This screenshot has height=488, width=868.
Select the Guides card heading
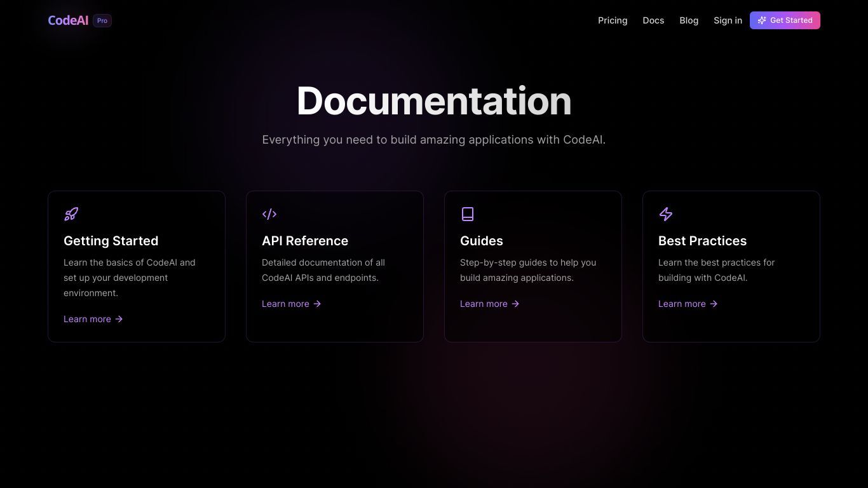click(x=481, y=241)
